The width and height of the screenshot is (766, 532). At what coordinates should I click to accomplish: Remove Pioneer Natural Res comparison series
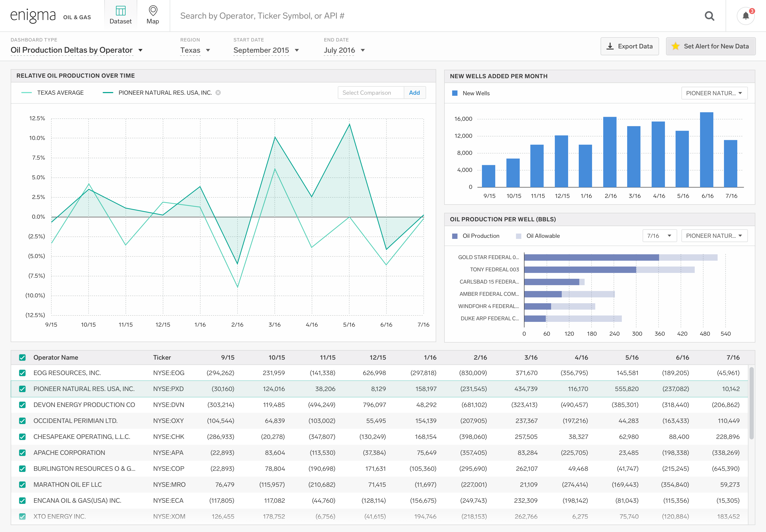tap(218, 93)
